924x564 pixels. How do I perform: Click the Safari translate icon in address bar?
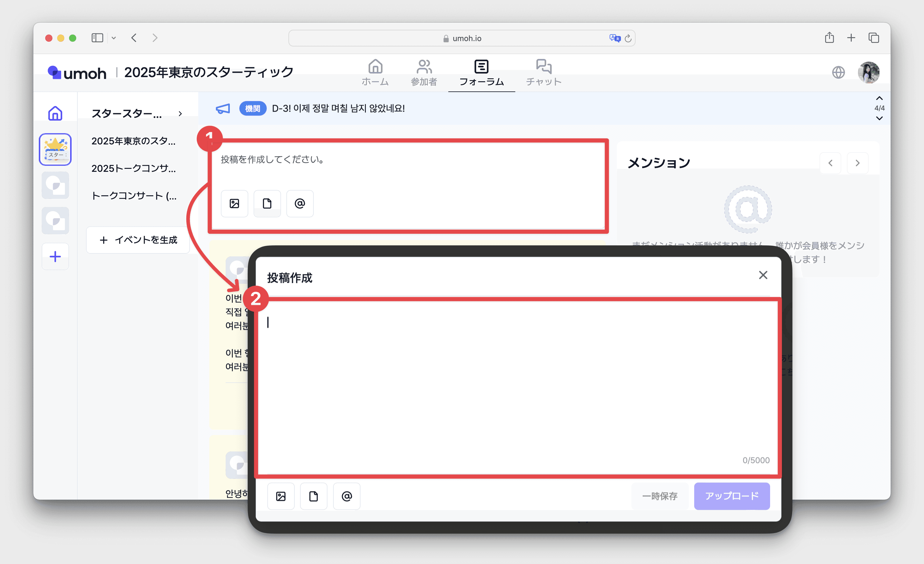(x=615, y=38)
